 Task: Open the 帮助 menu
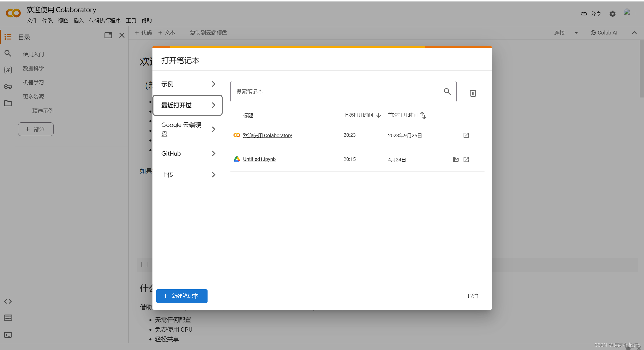[147, 20]
